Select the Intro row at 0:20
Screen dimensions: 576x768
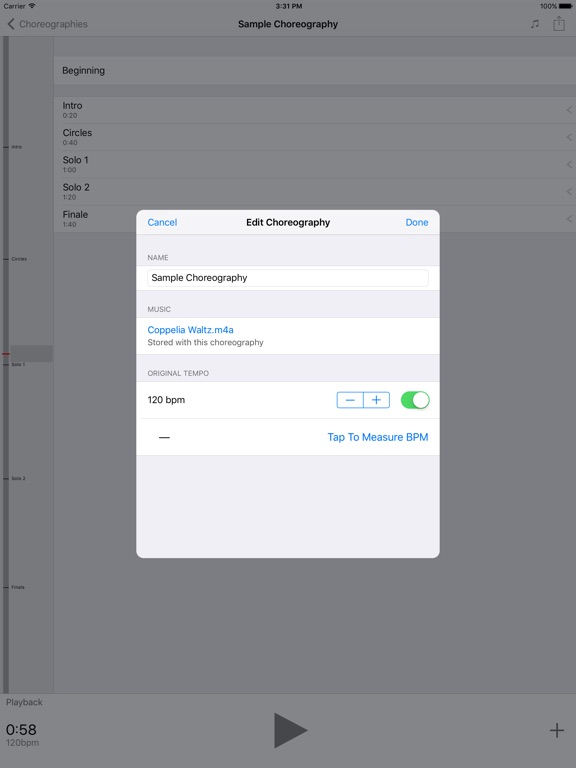314,110
